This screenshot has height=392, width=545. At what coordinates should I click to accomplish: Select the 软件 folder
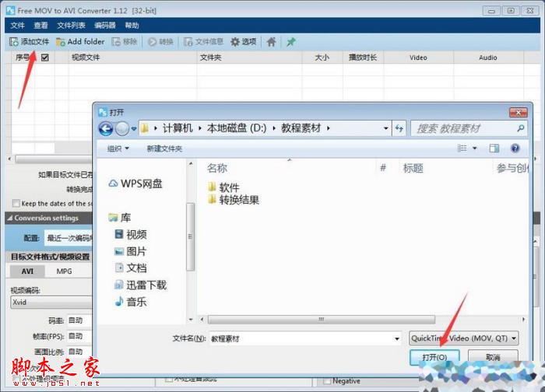(x=223, y=187)
